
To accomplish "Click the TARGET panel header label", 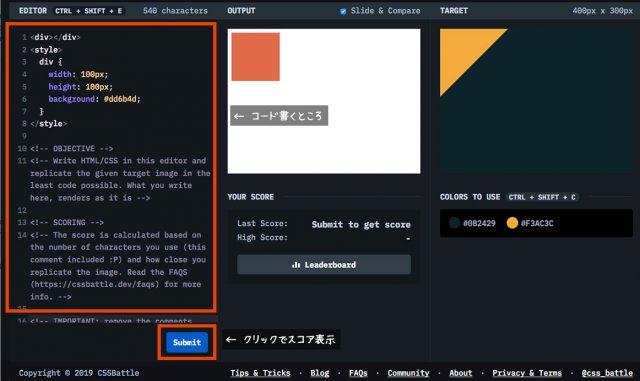I will point(453,11).
